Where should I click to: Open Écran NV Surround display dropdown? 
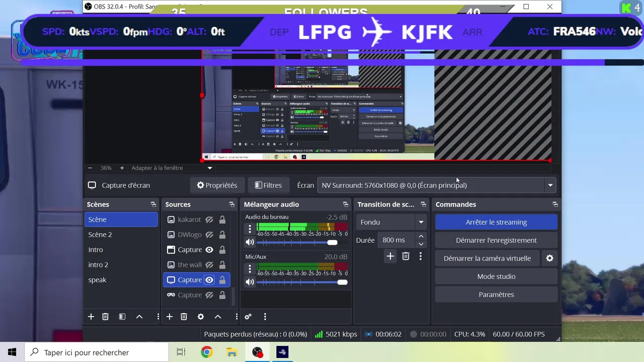[436, 185]
